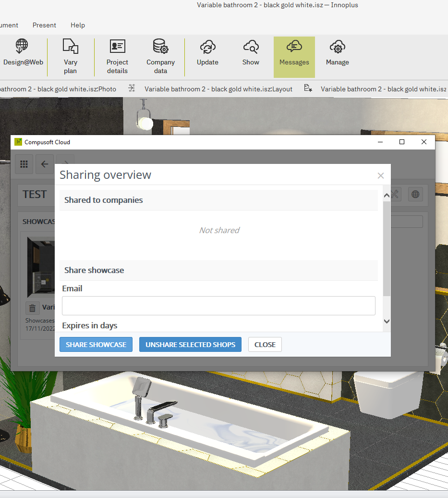Open cloud Messages
448x498 pixels.
294,57
